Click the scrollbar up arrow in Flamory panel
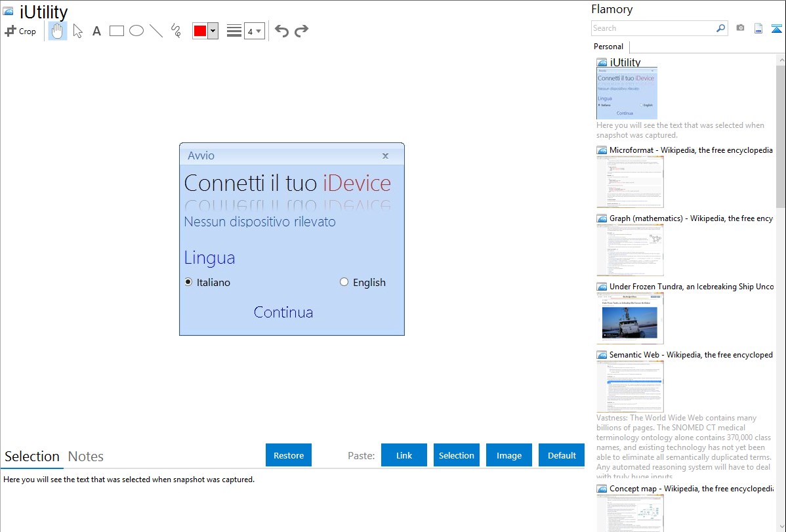786x532 pixels. (x=781, y=60)
